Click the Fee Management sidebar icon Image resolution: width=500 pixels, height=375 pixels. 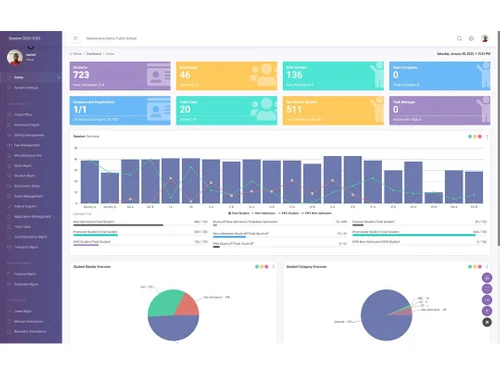click(9, 145)
